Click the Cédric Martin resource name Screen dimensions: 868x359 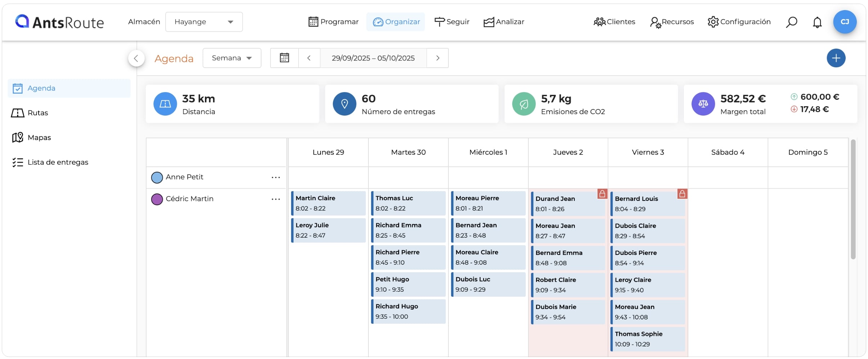pos(189,199)
